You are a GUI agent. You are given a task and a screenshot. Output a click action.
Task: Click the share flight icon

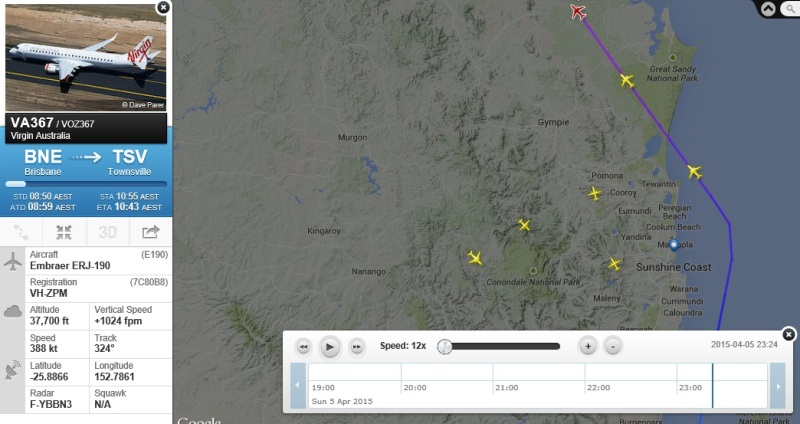point(151,233)
